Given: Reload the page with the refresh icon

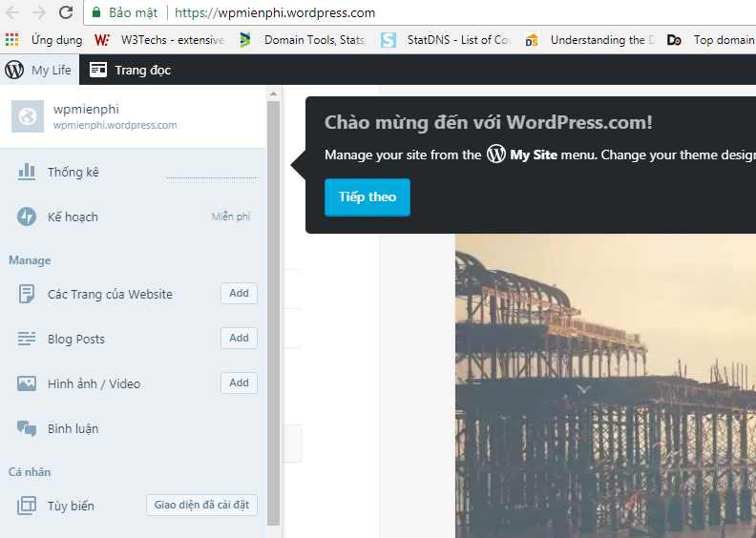Looking at the screenshot, I should (x=66, y=12).
